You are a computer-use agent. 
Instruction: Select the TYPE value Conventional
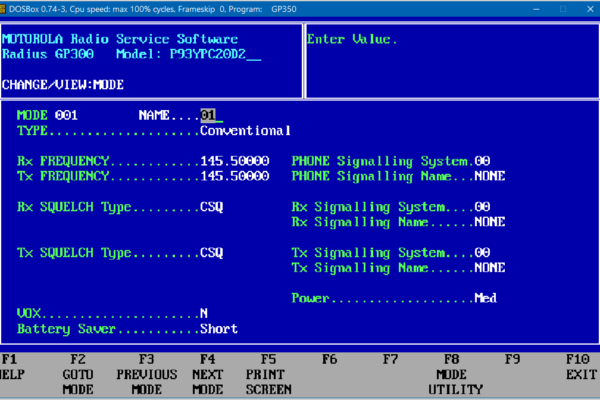(x=246, y=131)
